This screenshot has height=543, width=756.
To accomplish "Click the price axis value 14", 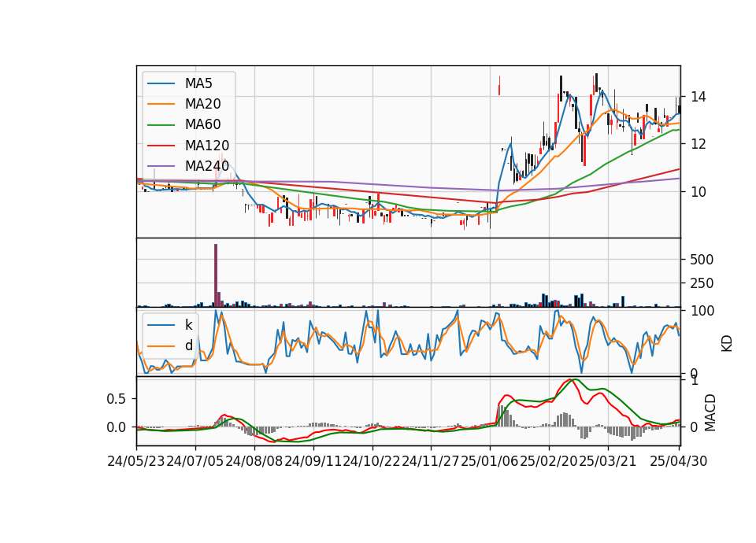I will pyautogui.click(x=699, y=98).
